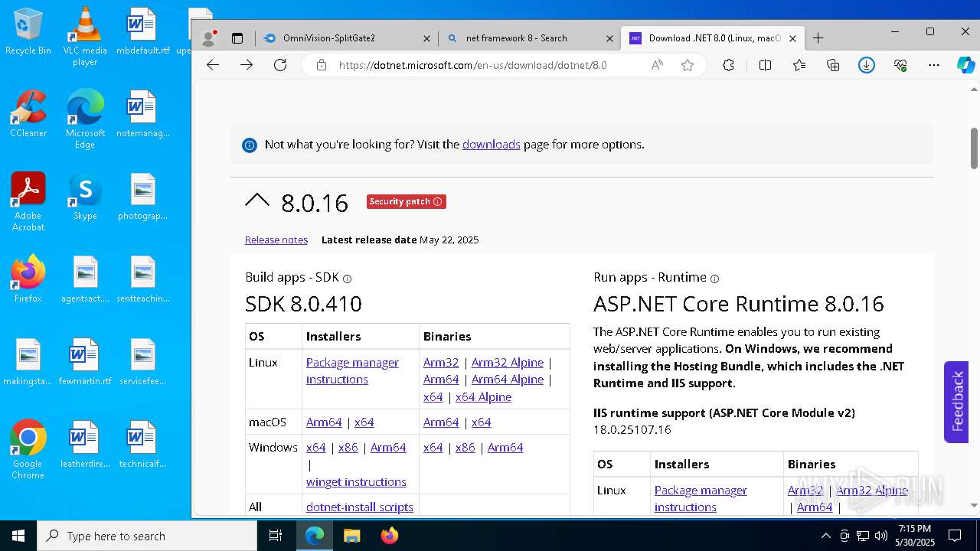980x551 pixels.
Task: Download SDK Windows x86 installer
Action: coord(348,448)
